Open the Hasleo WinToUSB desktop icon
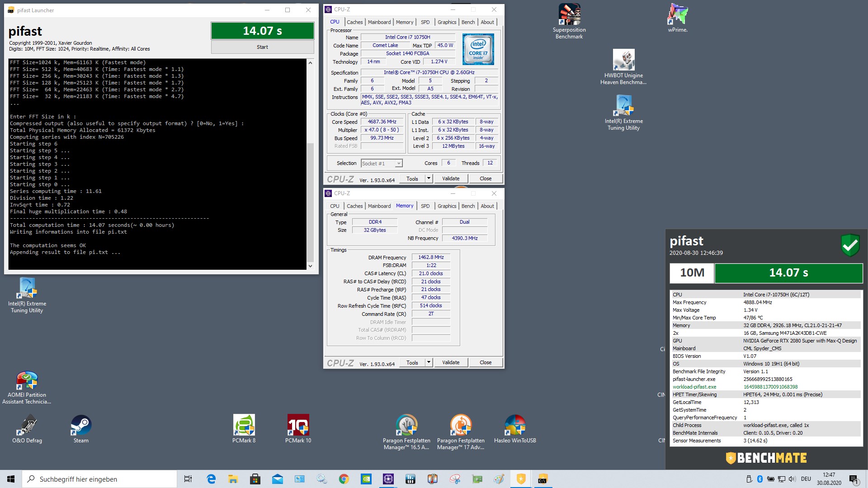868x488 pixels. click(515, 429)
